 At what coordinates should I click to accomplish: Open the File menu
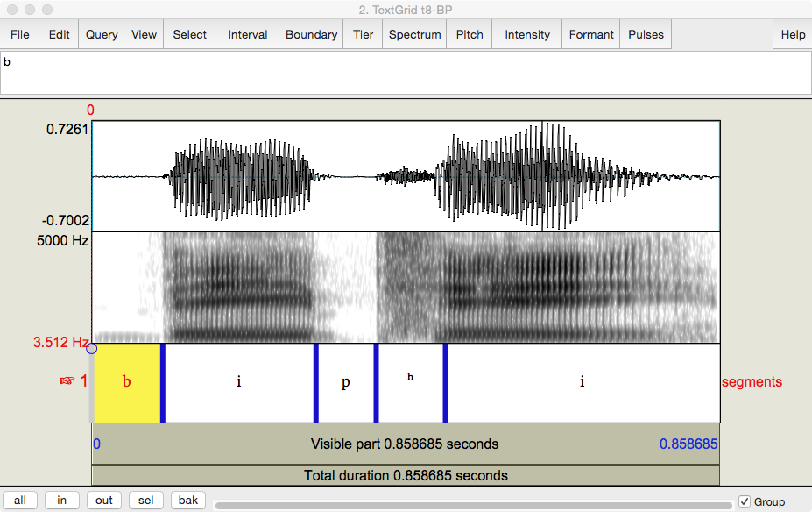(19, 34)
